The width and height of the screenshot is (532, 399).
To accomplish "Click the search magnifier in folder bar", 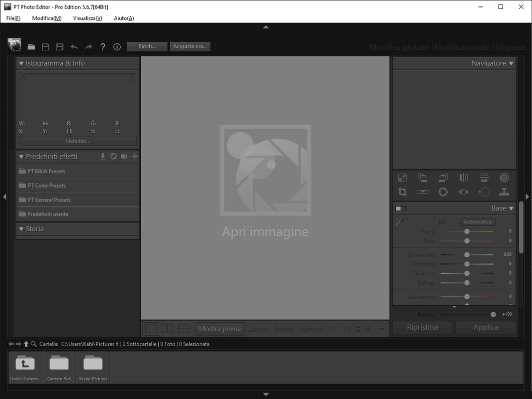I will [x=33, y=344].
